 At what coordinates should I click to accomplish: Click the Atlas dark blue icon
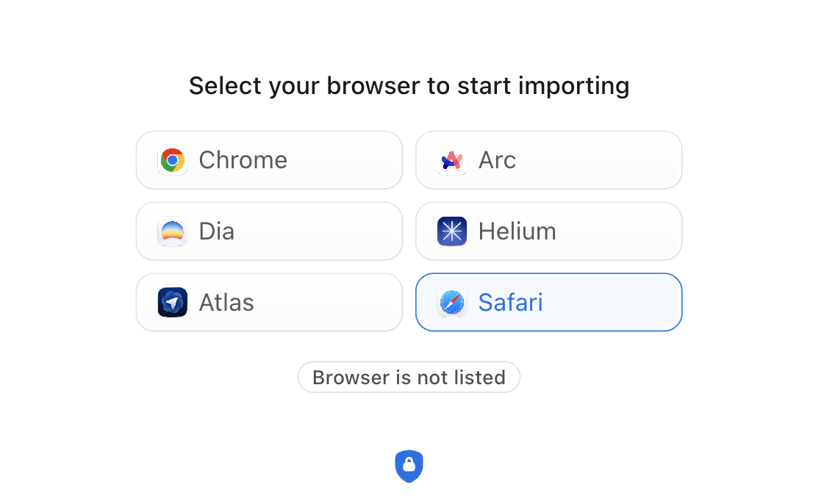tap(173, 303)
